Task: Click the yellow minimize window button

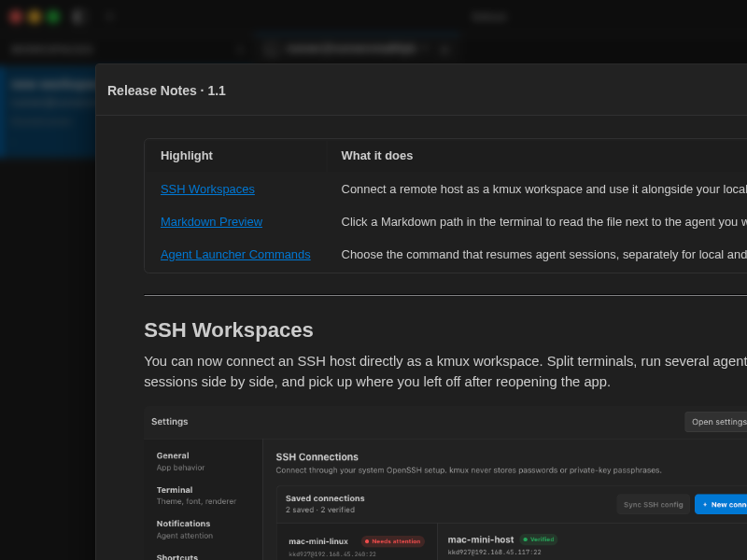Action: point(35,17)
